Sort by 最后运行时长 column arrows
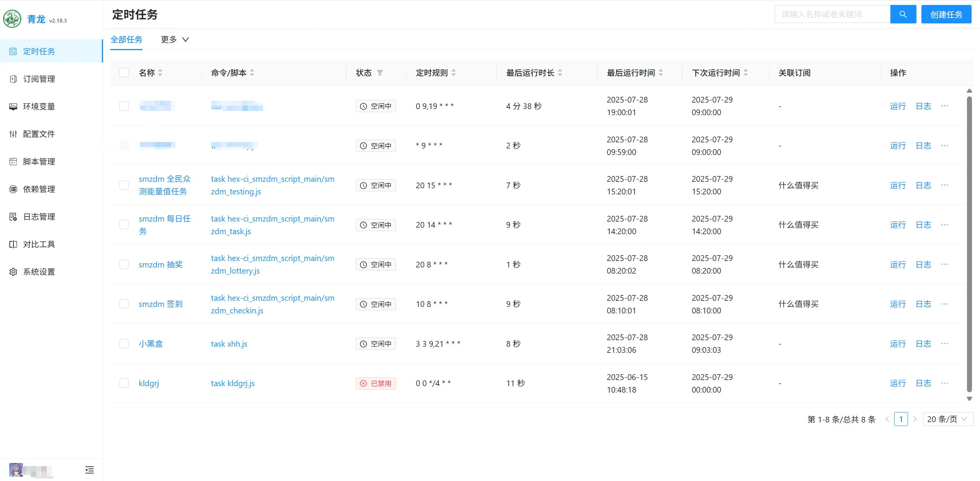 (x=560, y=73)
